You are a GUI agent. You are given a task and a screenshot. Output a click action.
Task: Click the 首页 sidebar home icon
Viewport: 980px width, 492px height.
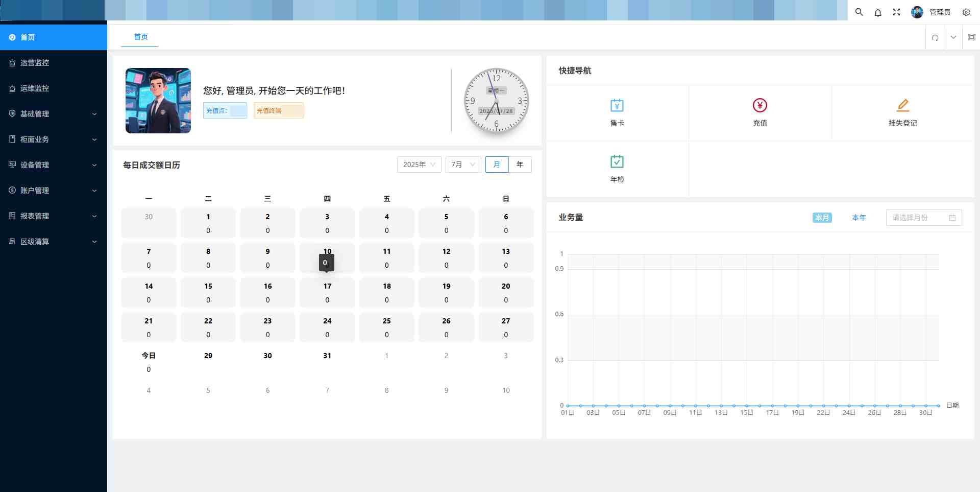[x=12, y=37]
